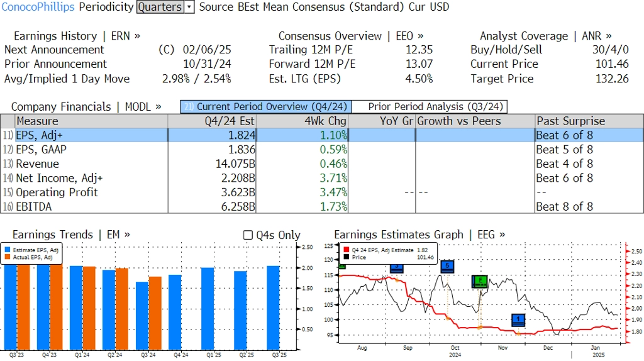Select the 'EPS, Adj+' row
Image resolution: width=644 pixels, height=361 pixels.
coord(322,135)
